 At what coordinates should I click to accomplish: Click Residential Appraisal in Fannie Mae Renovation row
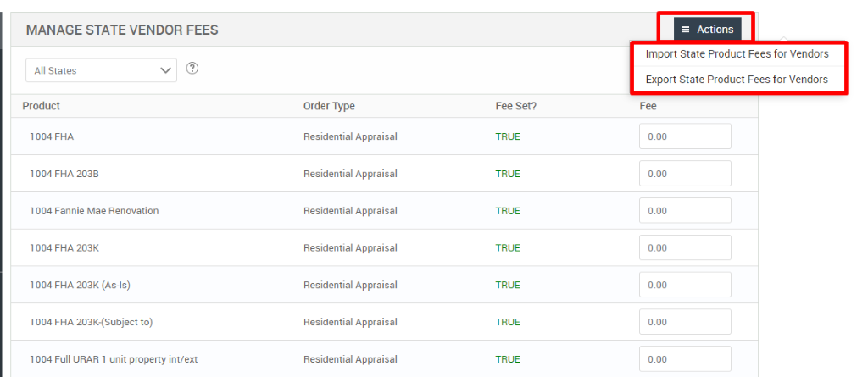pos(350,211)
